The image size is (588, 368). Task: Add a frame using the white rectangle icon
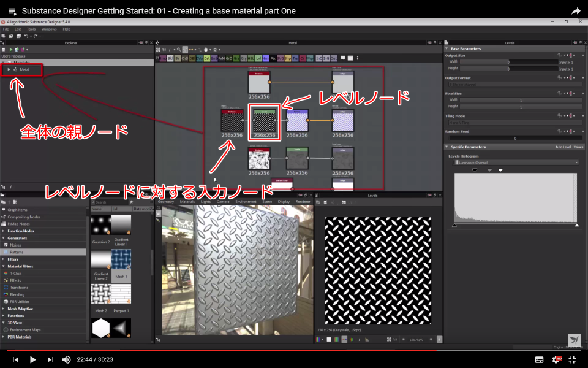click(x=350, y=58)
